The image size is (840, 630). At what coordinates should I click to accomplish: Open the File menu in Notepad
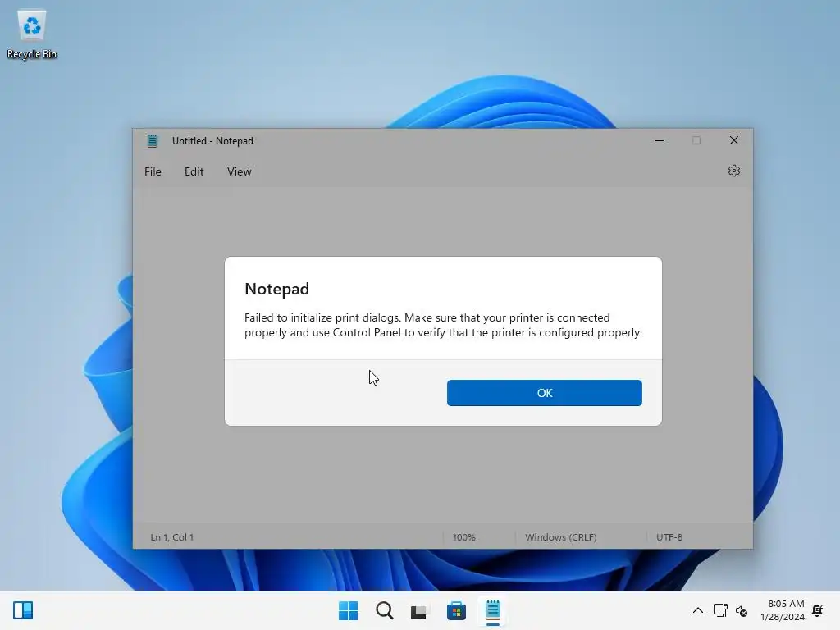153,171
